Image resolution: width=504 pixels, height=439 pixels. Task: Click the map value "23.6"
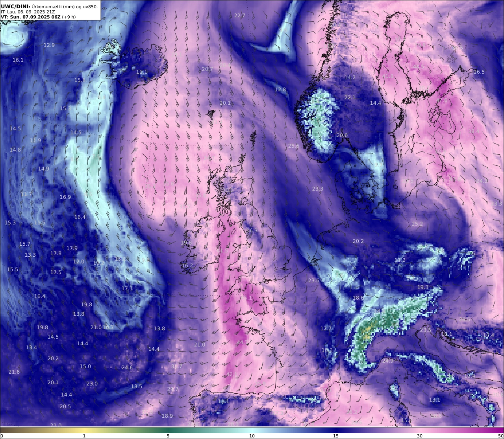click(x=314, y=281)
